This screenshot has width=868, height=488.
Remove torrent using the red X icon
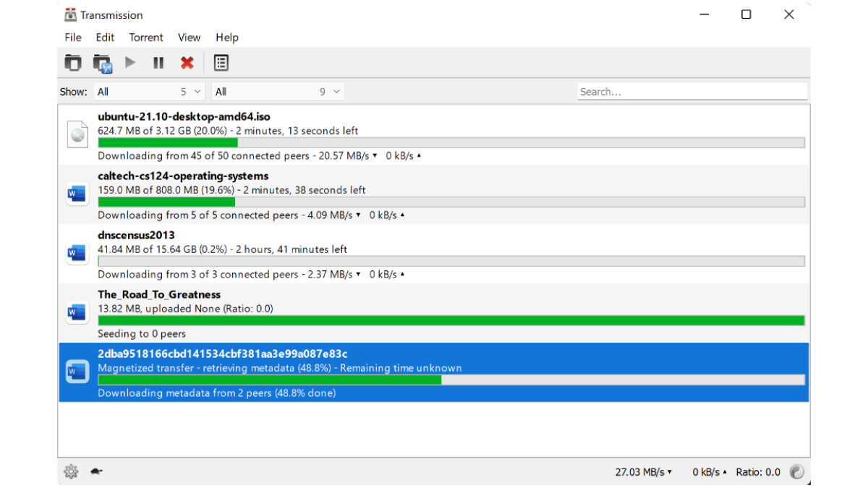coord(187,63)
